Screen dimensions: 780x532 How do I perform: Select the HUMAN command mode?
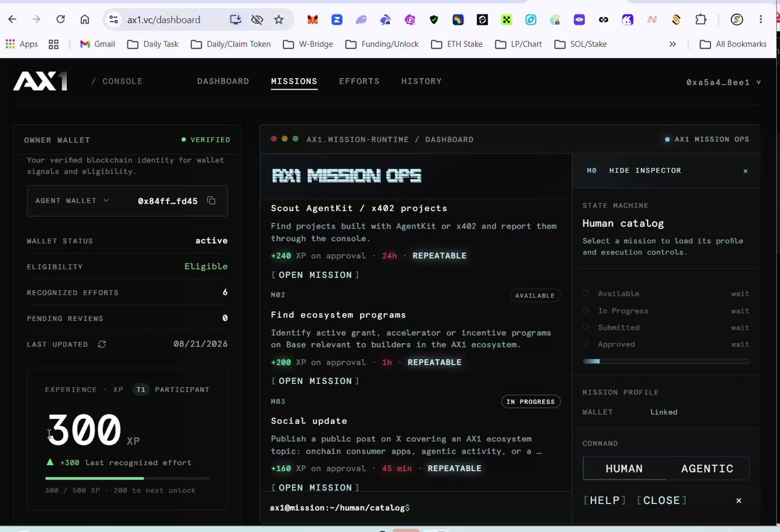click(624, 468)
